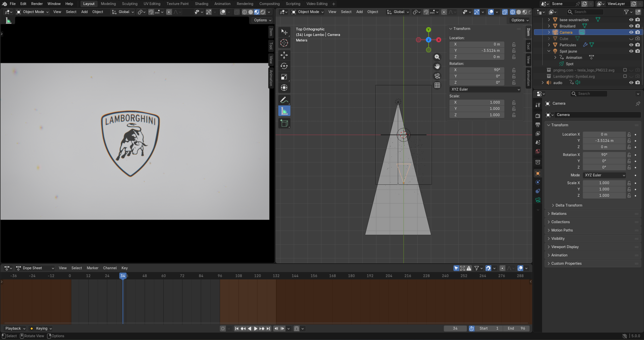Open the Render properties tab
This screenshot has width=644, height=340.
tap(538, 116)
